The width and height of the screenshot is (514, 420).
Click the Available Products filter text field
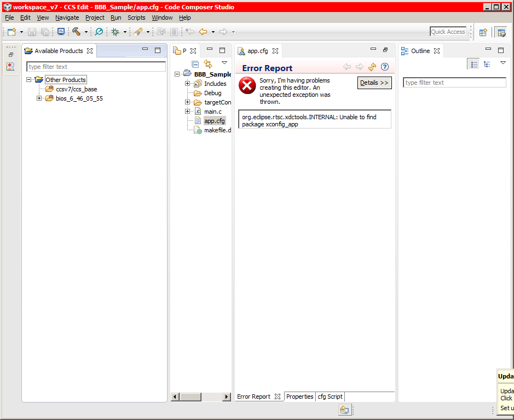[x=96, y=67]
